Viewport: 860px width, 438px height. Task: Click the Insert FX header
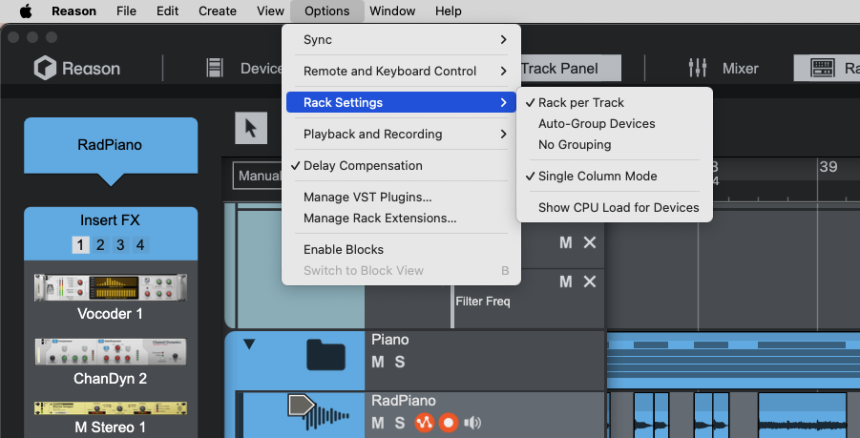coord(110,221)
